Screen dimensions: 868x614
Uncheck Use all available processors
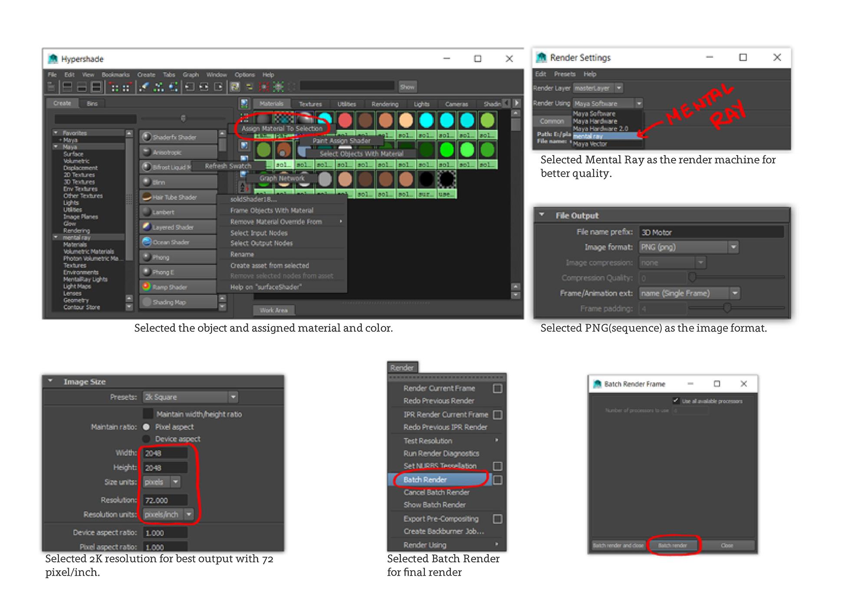(676, 400)
